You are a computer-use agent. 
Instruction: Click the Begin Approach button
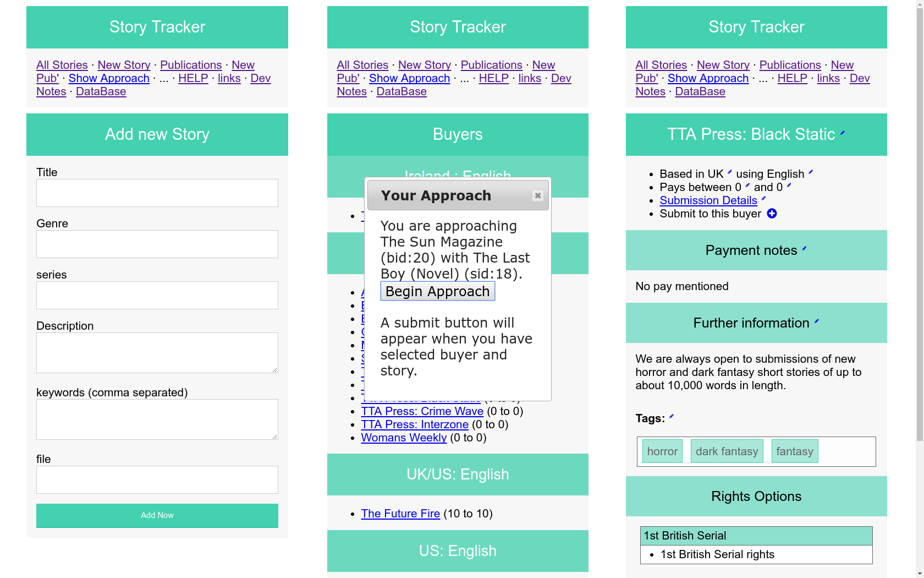pos(437,291)
